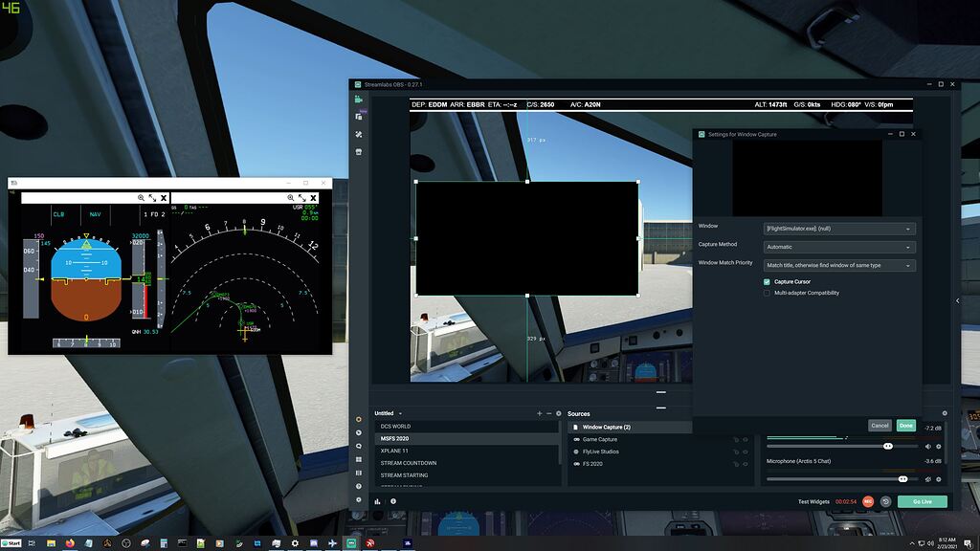Click Done in the Window Capture settings
Screen dimensions: 980x551
coord(905,424)
